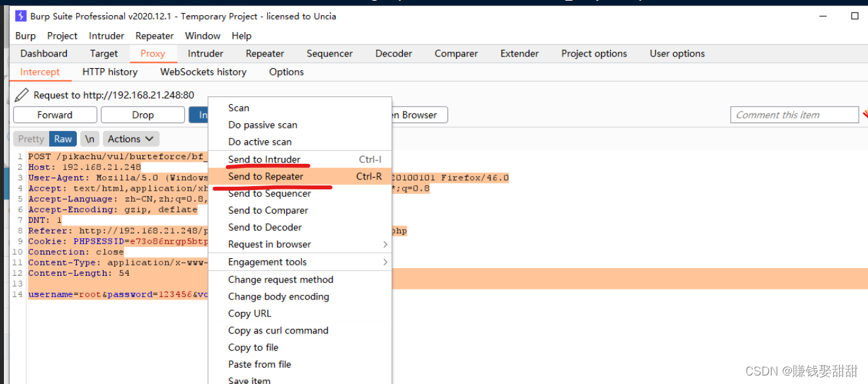The height and width of the screenshot is (384, 868).
Task: Select the Proxy tab
Action: click(153, 54)
